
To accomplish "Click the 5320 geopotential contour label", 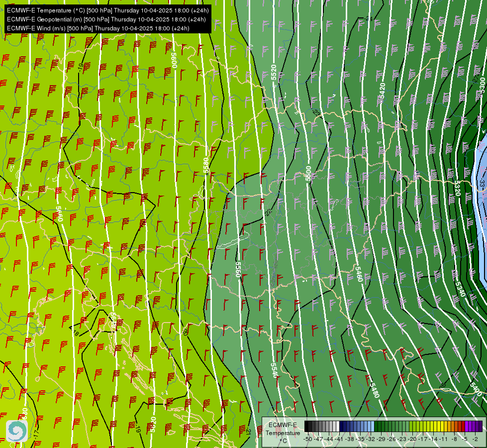I will click(457, 188).
